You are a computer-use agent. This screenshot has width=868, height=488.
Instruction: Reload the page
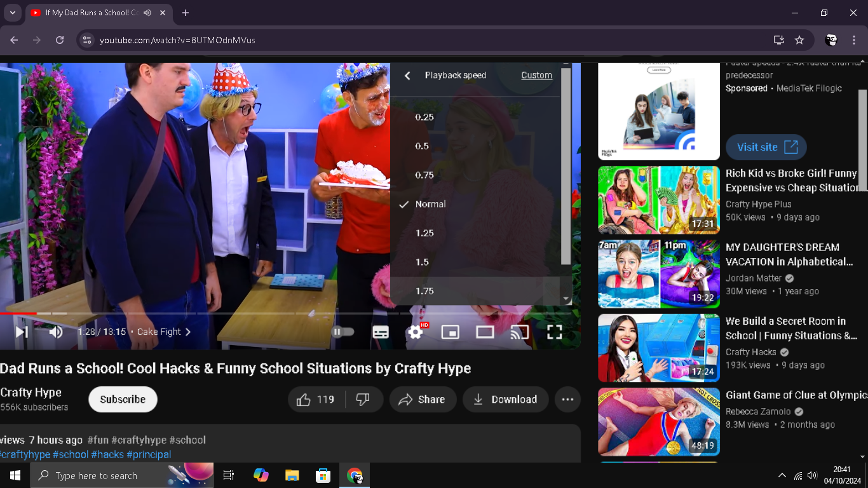click(60, 40)
